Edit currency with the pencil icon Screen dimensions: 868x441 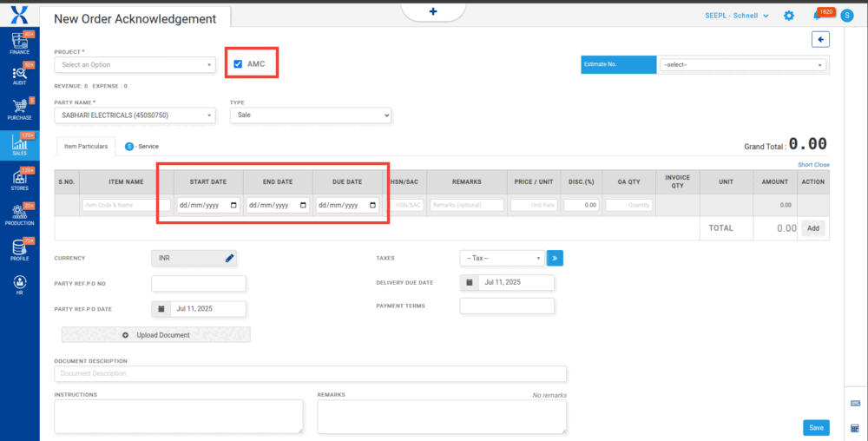coord(229,258)
